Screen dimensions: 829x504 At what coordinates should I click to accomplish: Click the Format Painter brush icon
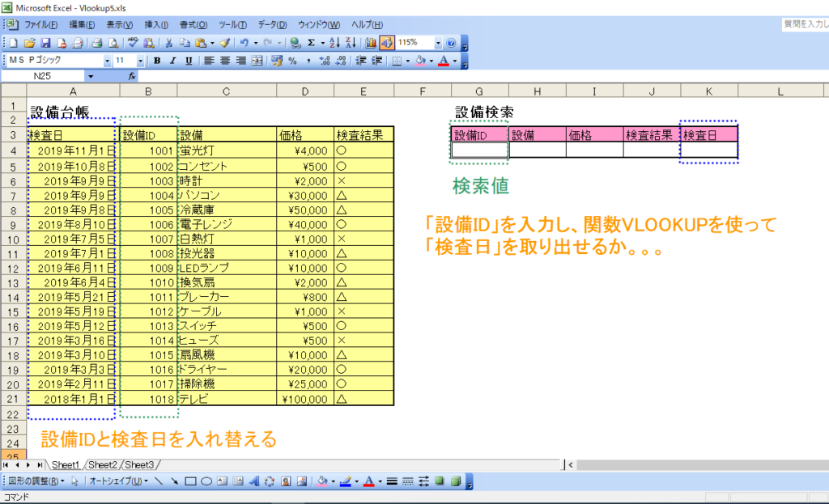224,43
